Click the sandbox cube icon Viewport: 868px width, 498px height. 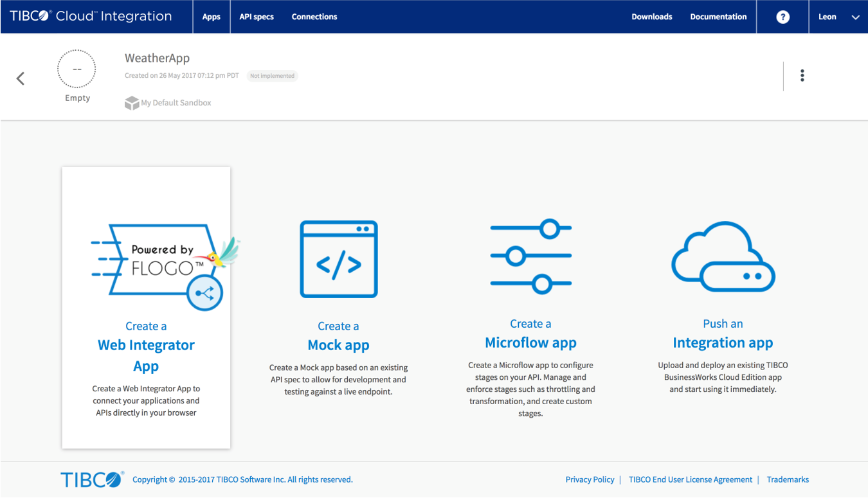(x=132, y=103)
